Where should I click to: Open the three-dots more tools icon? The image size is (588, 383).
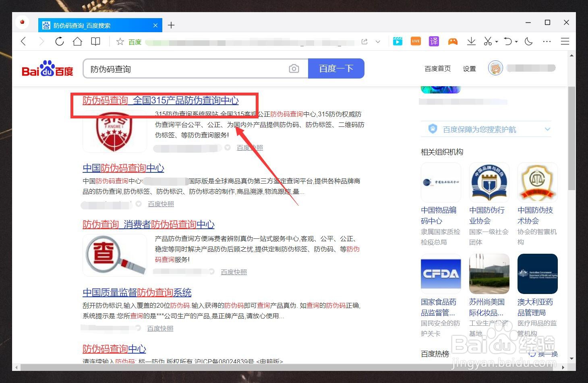click(x=547, y=41)
